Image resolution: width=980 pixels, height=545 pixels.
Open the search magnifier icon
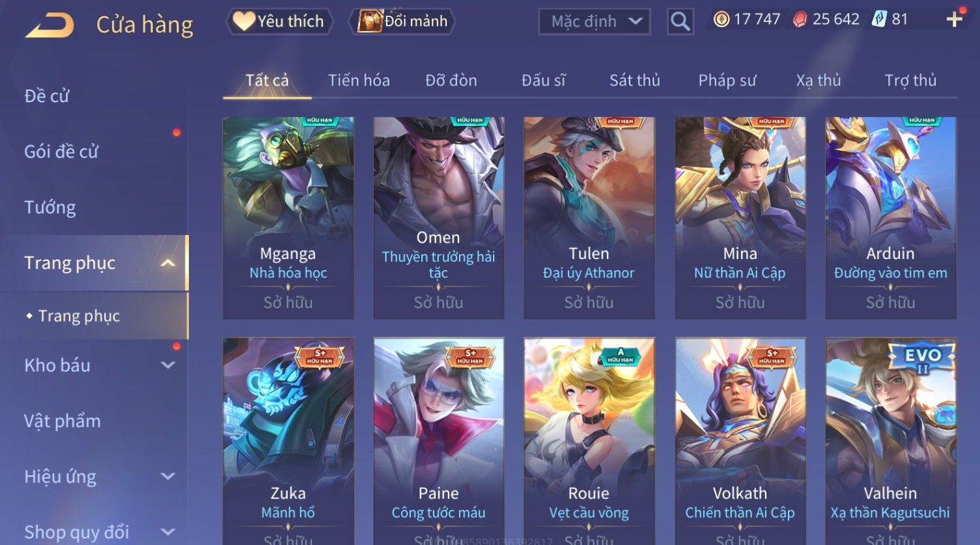coord(680,21)
